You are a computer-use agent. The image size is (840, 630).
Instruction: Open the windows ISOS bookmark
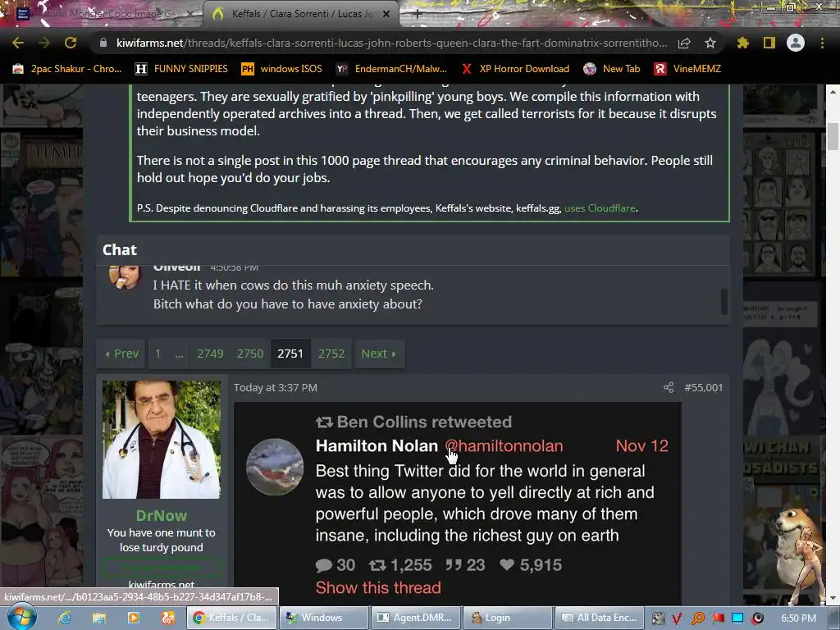pos(282,69)
